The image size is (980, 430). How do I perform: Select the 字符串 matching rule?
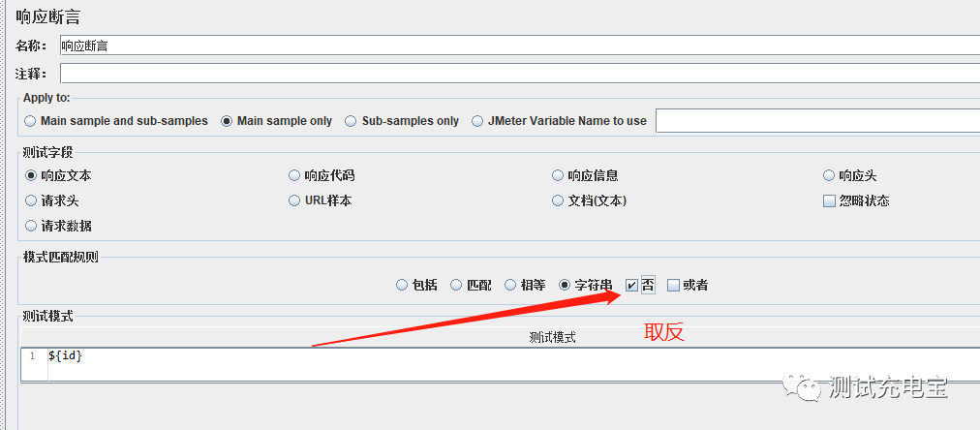(565, 285)
